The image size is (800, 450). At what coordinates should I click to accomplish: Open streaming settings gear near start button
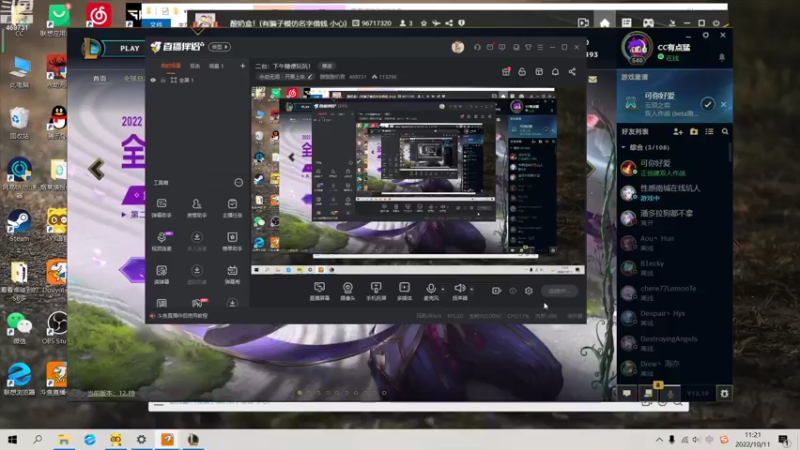pyautogui.click(x=529, y=291)
